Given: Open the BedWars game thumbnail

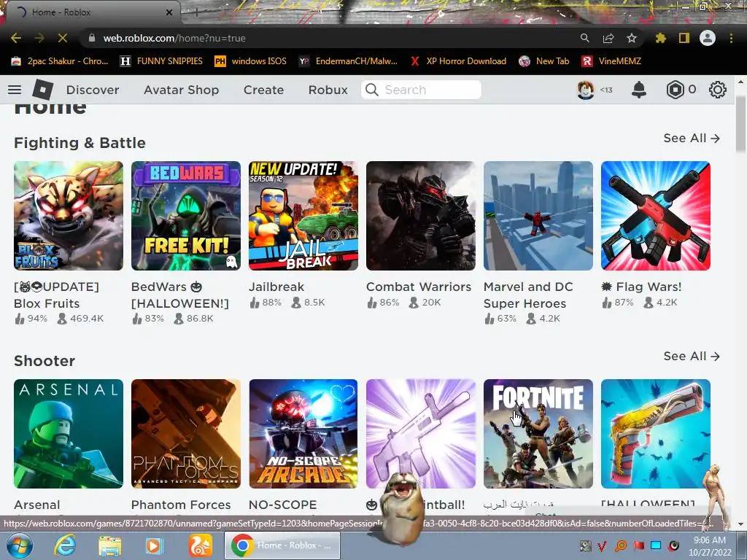Looking at the screenshot, I should point(186,216).
